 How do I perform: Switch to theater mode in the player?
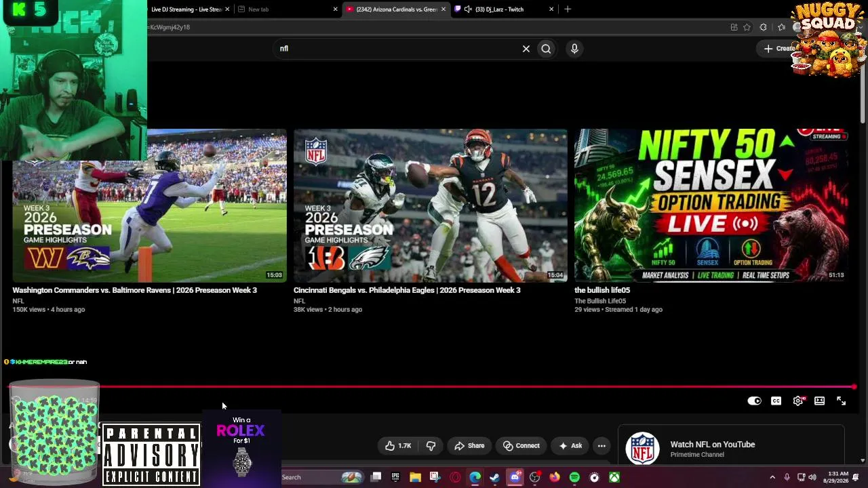819,401
